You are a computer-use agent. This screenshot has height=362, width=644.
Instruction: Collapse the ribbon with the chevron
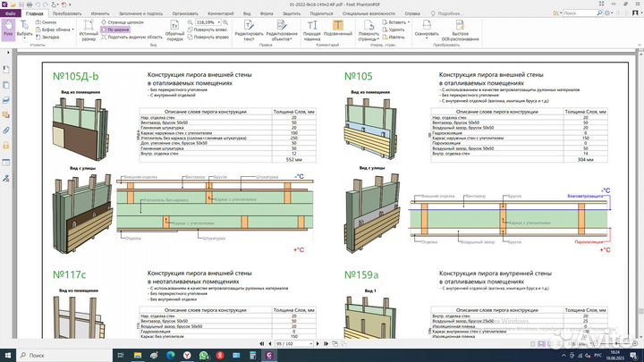click(640, 45)
